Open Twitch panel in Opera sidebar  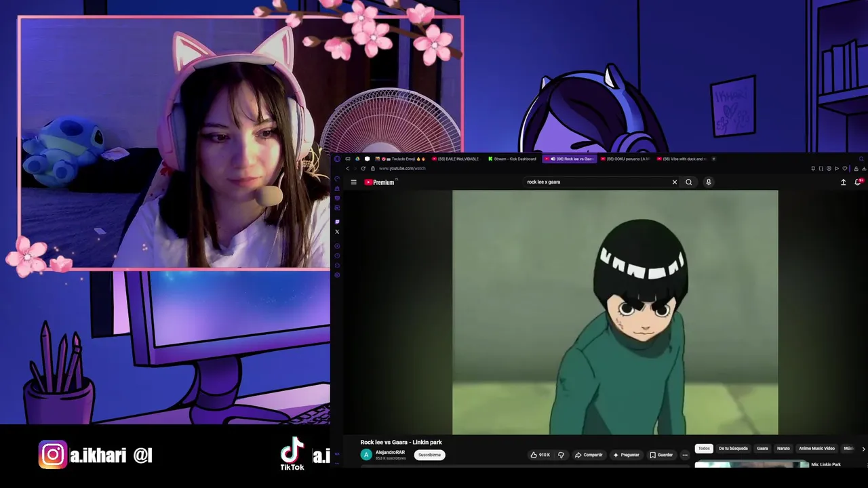click(x=337, y=222)
